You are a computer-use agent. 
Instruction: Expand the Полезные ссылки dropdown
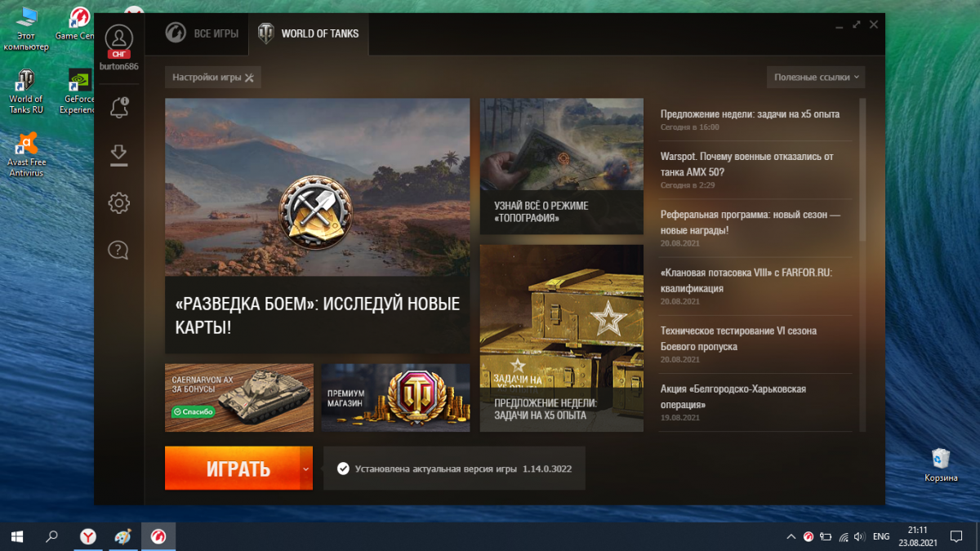pyautogui.click(x=816, y=78)
